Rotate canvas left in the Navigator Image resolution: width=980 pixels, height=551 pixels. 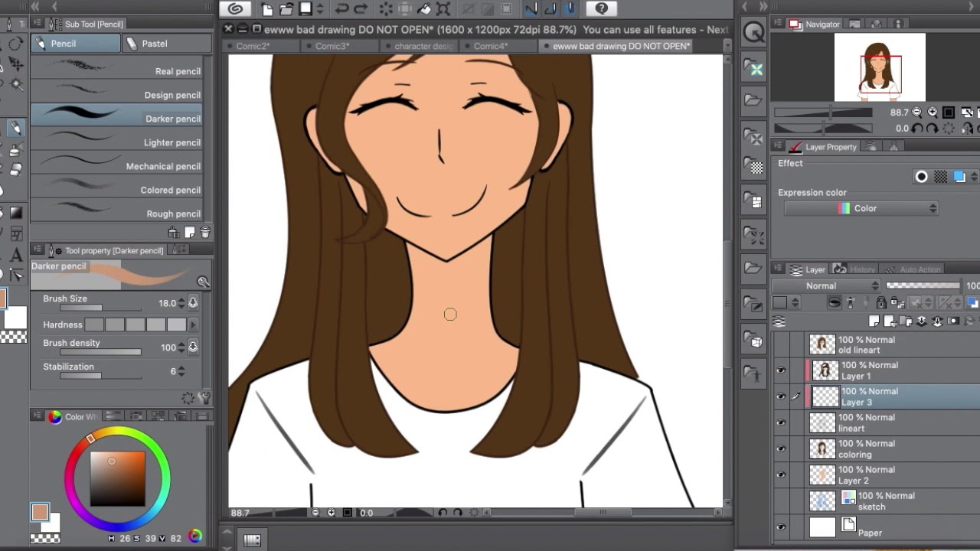[x=917, y=129]
